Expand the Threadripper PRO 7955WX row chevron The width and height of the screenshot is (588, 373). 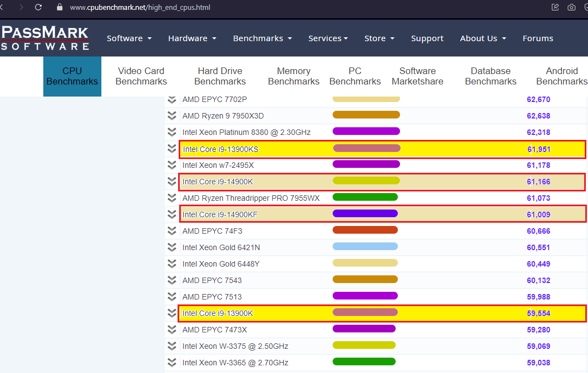[x=172, y=198]
